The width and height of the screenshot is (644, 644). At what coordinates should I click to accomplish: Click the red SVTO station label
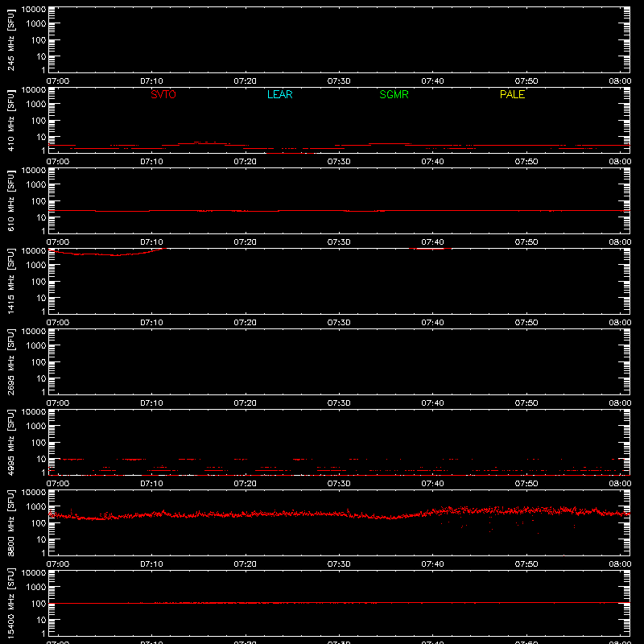pyautogui.click(x=163, y=94)
